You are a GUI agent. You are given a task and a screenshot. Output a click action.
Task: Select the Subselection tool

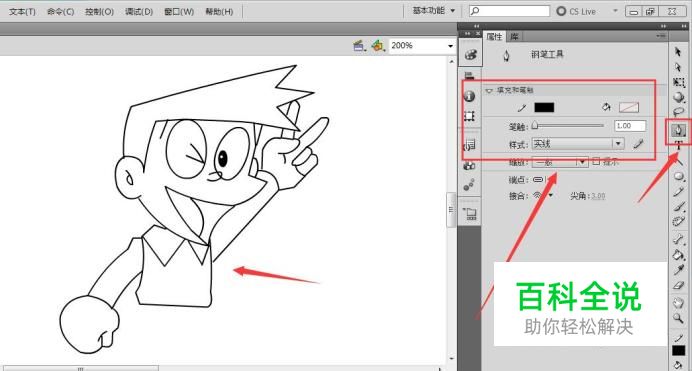pyautogui.click(x=678, y=67)
